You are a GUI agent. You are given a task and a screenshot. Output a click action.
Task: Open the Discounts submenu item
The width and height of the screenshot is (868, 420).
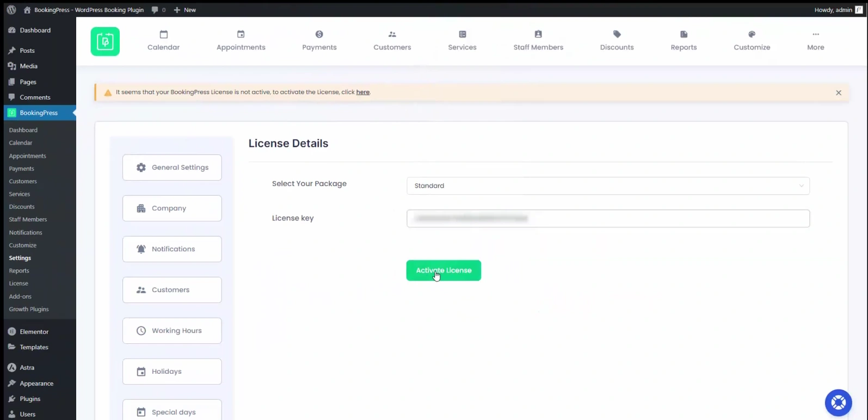click(22, 207)
